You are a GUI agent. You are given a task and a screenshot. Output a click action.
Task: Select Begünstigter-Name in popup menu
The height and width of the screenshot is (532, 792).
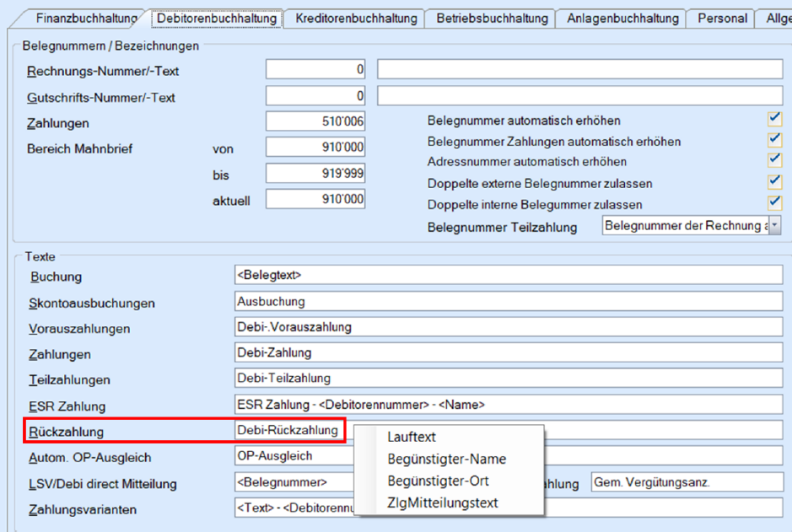click(446, 459)
